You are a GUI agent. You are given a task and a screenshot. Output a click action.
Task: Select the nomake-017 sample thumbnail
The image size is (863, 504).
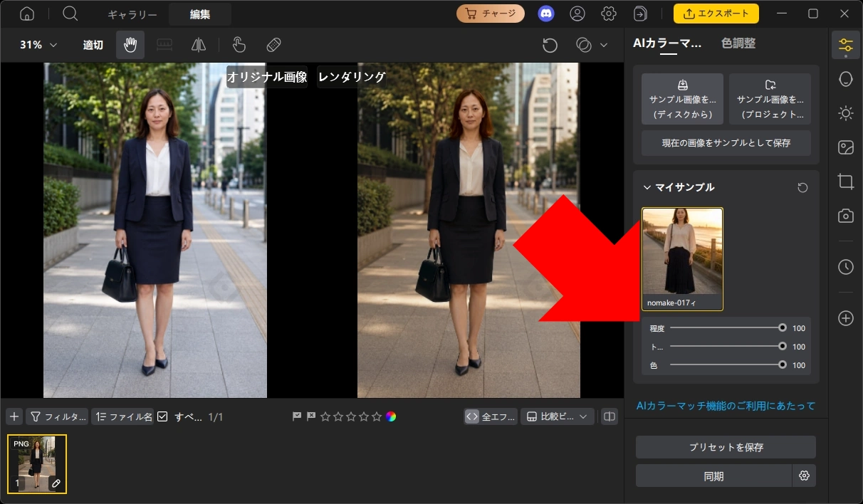pos(682,258)
